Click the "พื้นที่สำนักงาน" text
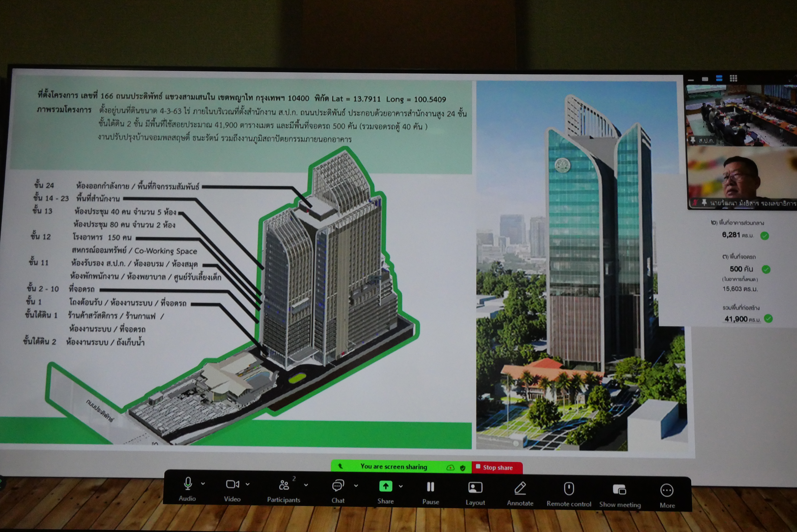The image size is (797, 532). point(98,198)
